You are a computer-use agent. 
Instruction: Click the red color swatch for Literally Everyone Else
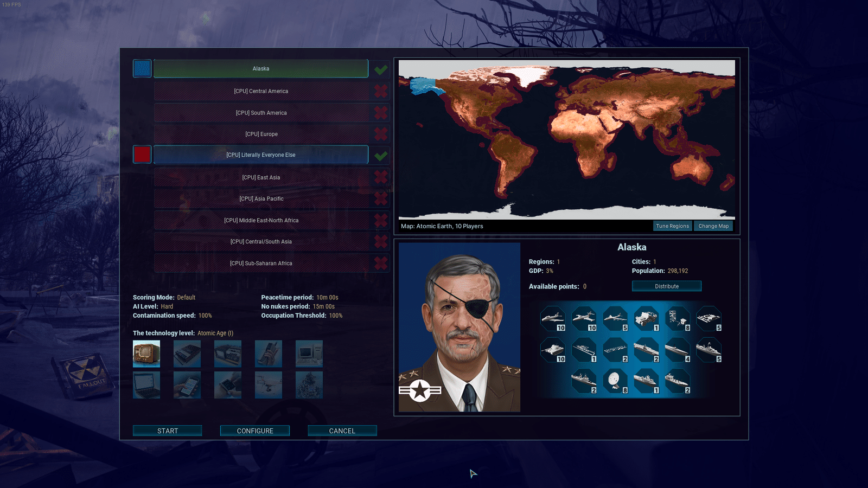click(x=142, y=155)
